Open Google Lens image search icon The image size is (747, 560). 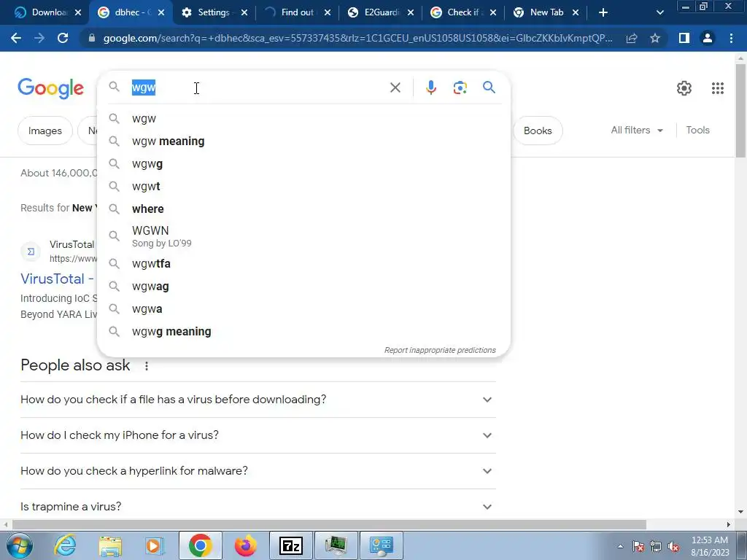point(460,87)
